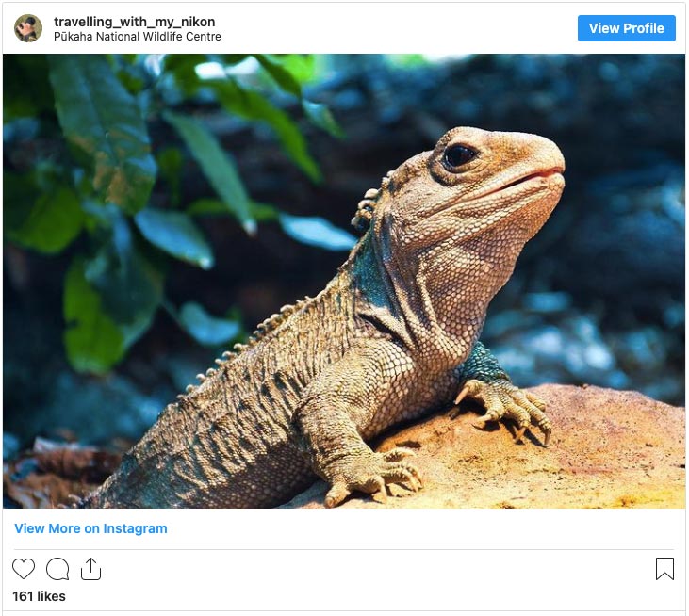Share the post using the share arrow icon
The image size is (689, 616).
coord(91,569)
